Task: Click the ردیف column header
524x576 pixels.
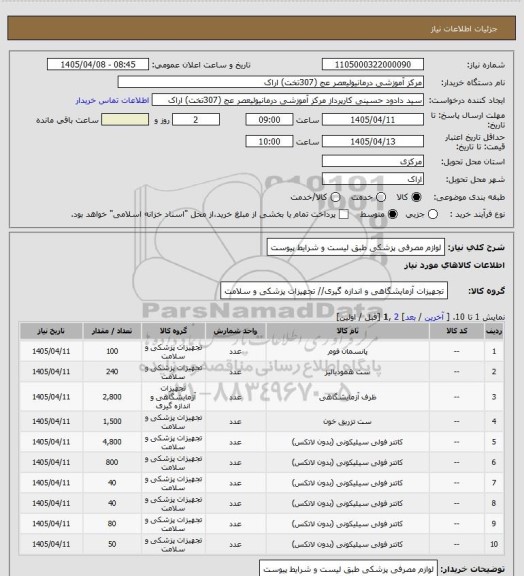Action: coord(494,331)
